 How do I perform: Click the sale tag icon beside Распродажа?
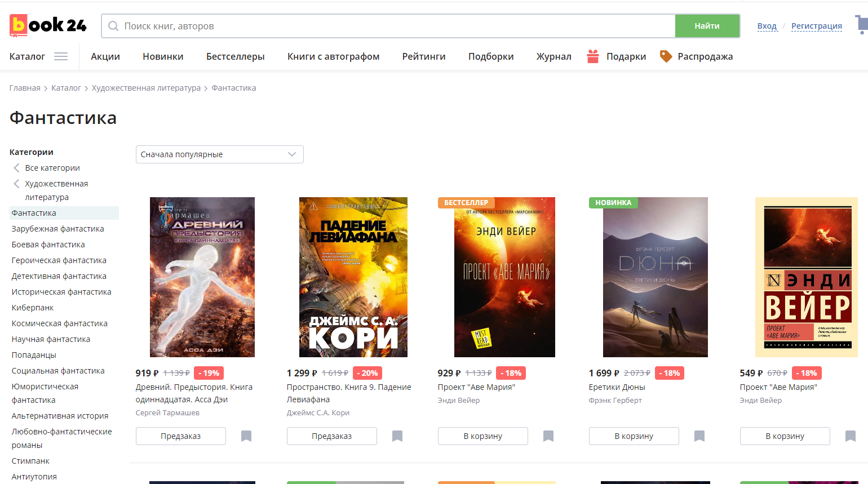(x=666, y=56)
